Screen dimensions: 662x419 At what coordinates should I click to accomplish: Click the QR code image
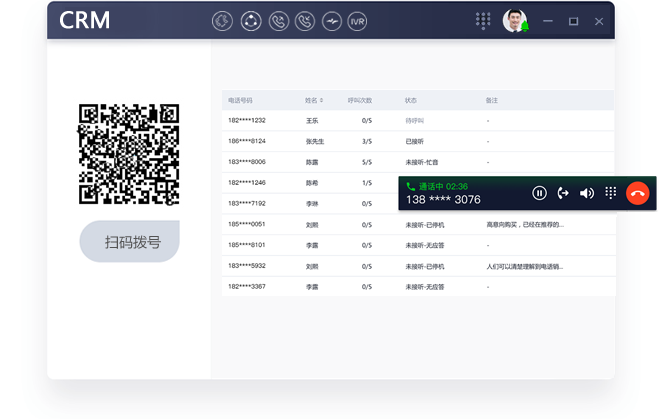coord(129,154)
